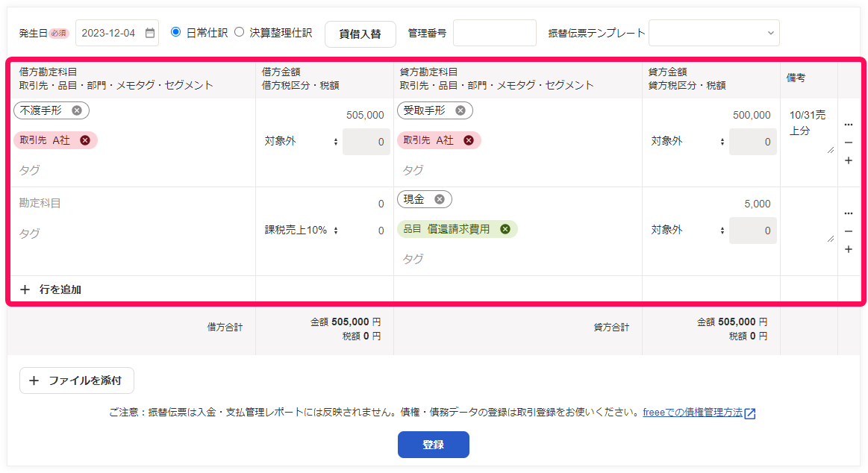Click the credit tax amount field in 現金 row
Screen dimensions: 868x473
point(753,230)
